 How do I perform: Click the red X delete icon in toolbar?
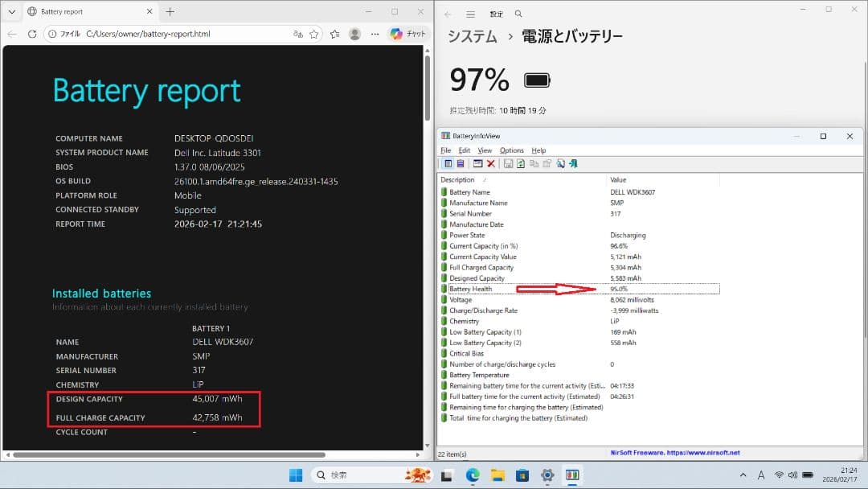[x=491, y=163]
